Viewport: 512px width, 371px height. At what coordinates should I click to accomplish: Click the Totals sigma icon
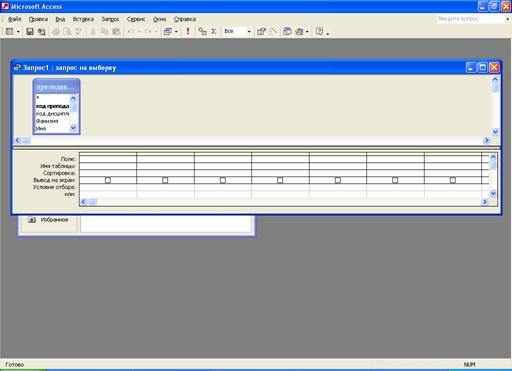coord(214,31)
